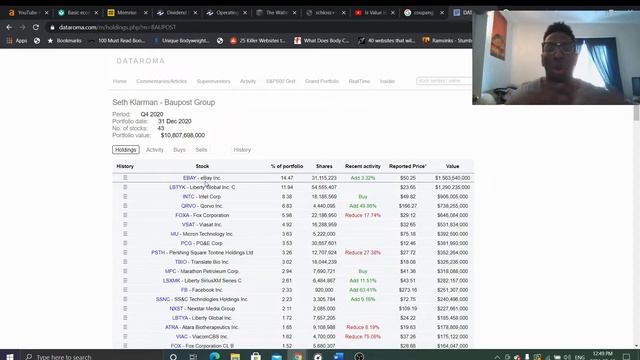
Task: Open the Mail app from the taskbar
Action: click(x=277, y=356)
